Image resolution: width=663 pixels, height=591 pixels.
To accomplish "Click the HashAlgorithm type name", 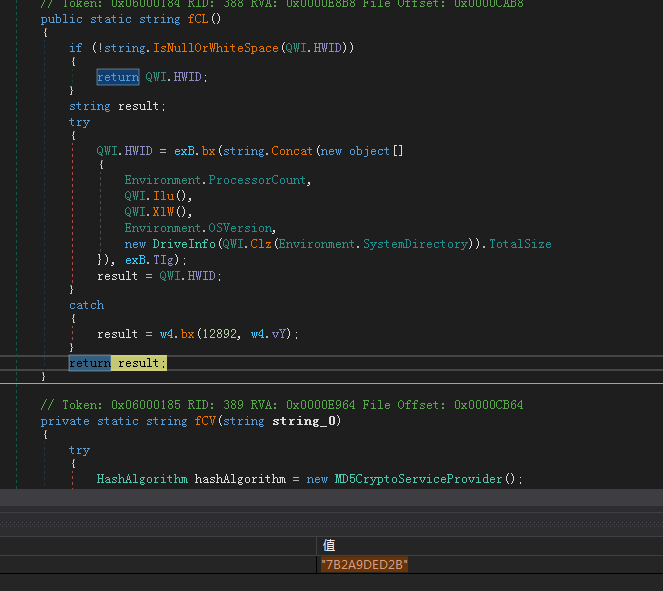I will [142, 479].
